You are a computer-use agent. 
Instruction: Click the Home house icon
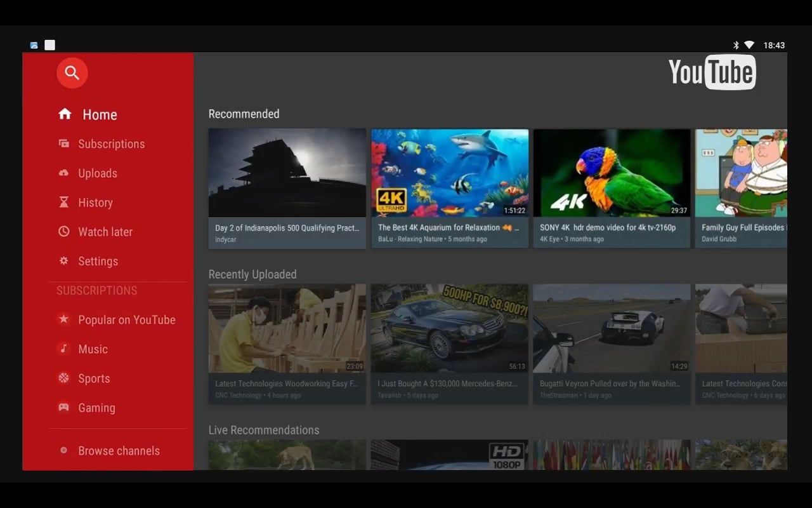65,114
